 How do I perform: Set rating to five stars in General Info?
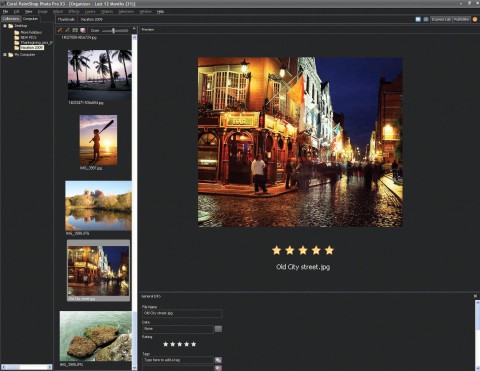pyautogui.click(x=194, y=344)
